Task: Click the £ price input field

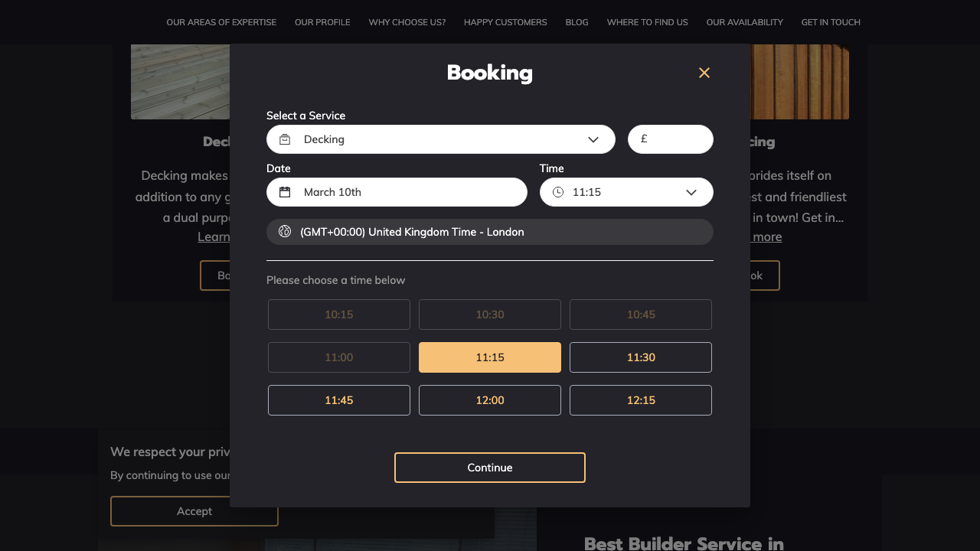Action: (678, 139)
